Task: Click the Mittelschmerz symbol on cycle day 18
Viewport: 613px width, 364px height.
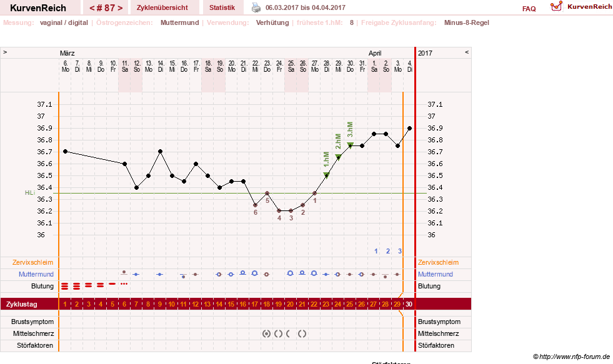Action: click(266, 333)
